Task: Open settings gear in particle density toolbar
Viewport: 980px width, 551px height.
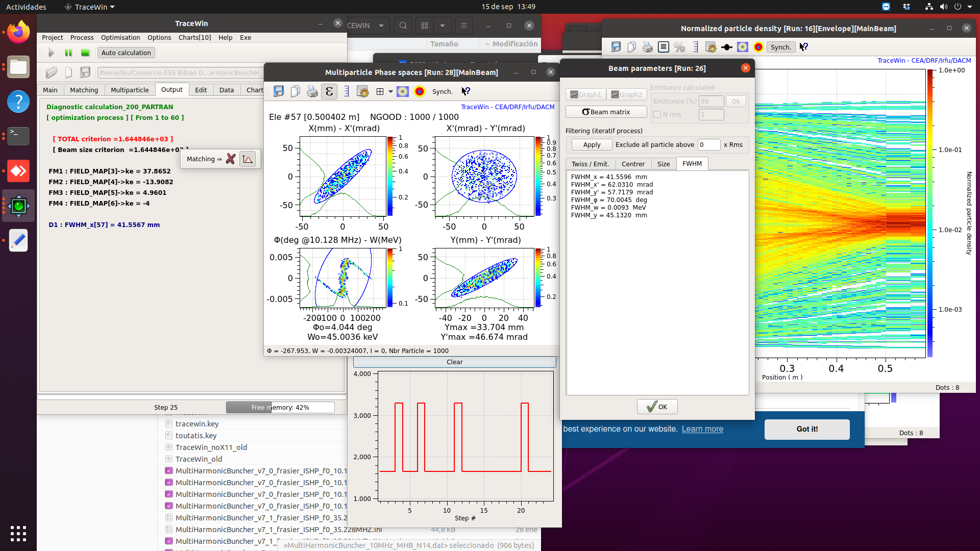Action: pyautogui.click(x=711, y=47)
